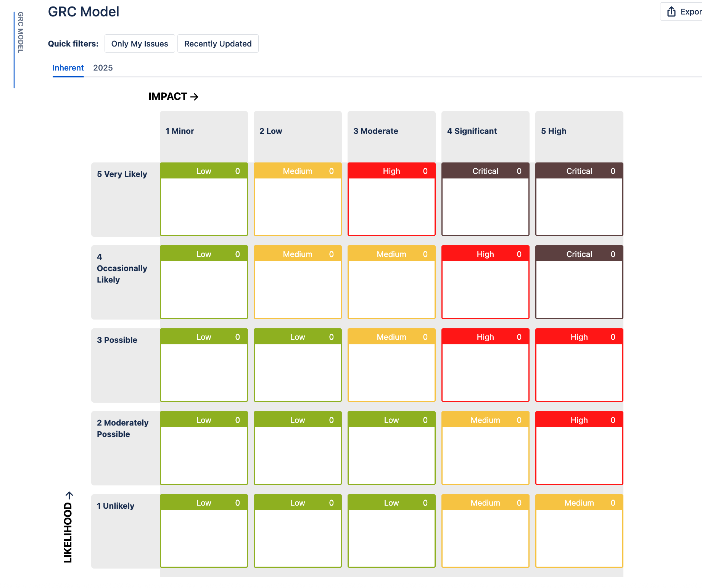This screenshot has width=702, height=588.
Task: Select Low cell for Unlikely, Moderate
Action: [391, 531]
